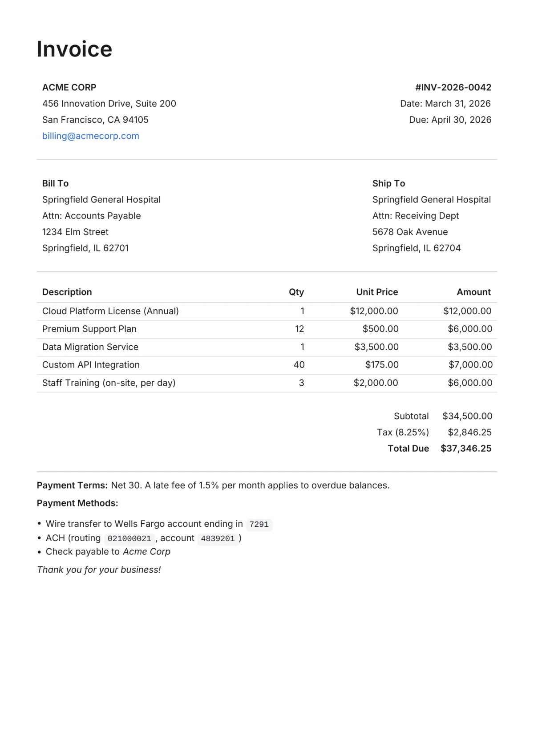Click the $2,000.00 unit price cell
Viewport: 534px width, 756px height.
pyautogui.click(x=376, y=383)
